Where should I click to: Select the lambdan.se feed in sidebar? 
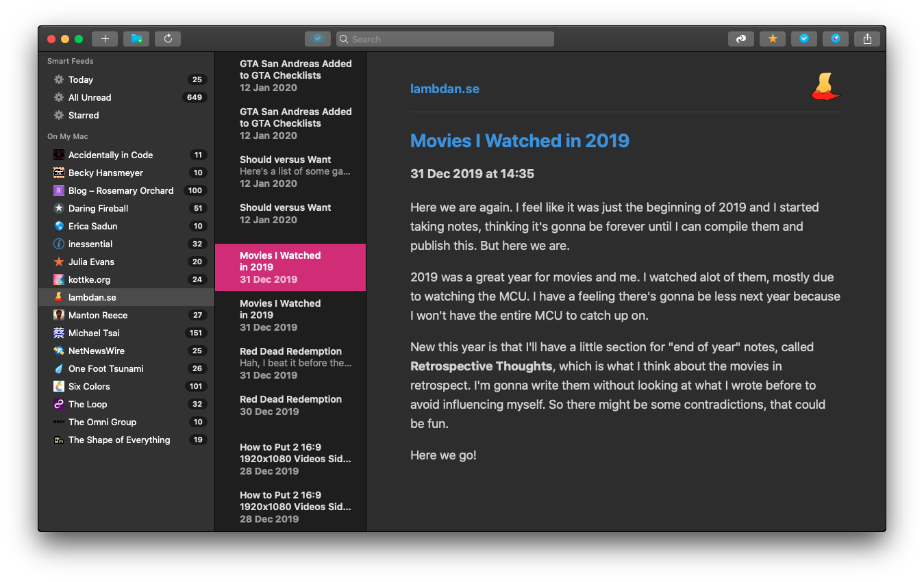point(127,297)
